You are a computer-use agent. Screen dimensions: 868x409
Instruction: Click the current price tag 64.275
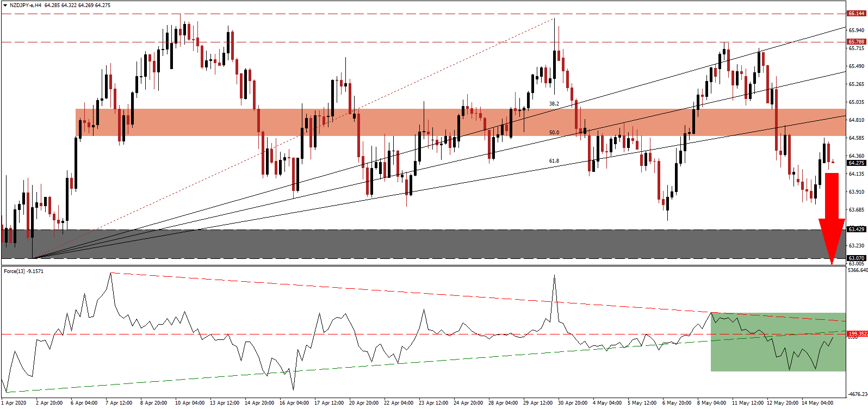click(856, 163)
